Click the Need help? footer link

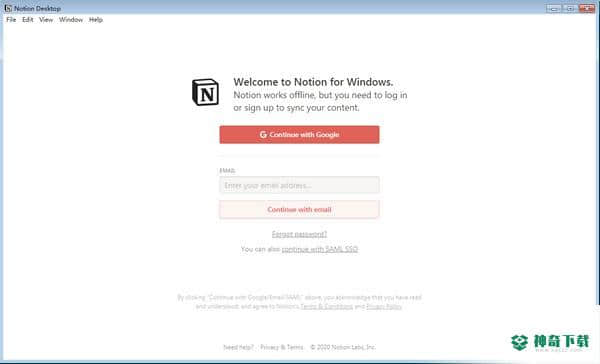tap(238, 347)
